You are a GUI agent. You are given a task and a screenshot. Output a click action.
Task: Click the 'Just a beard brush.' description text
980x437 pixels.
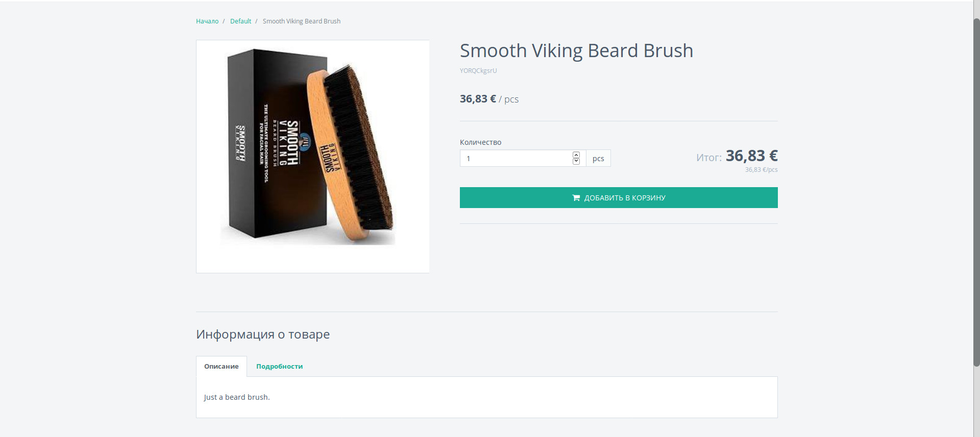(237, 397)
